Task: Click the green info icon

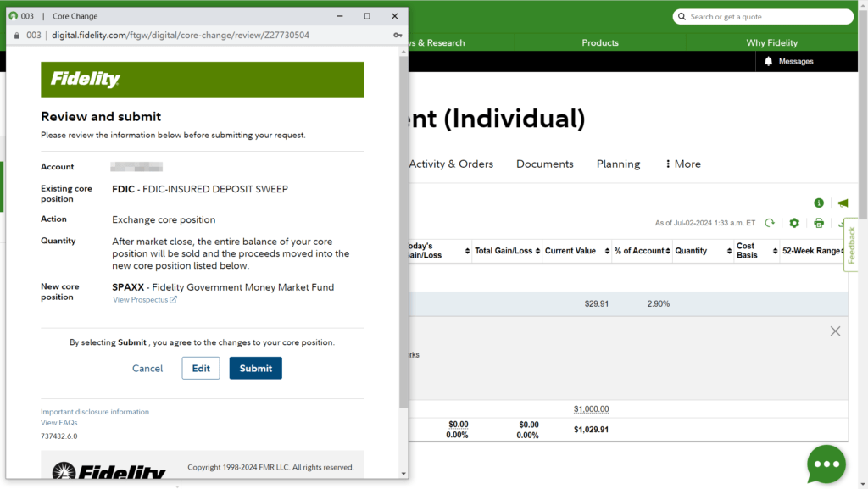Action: [819, 203]
